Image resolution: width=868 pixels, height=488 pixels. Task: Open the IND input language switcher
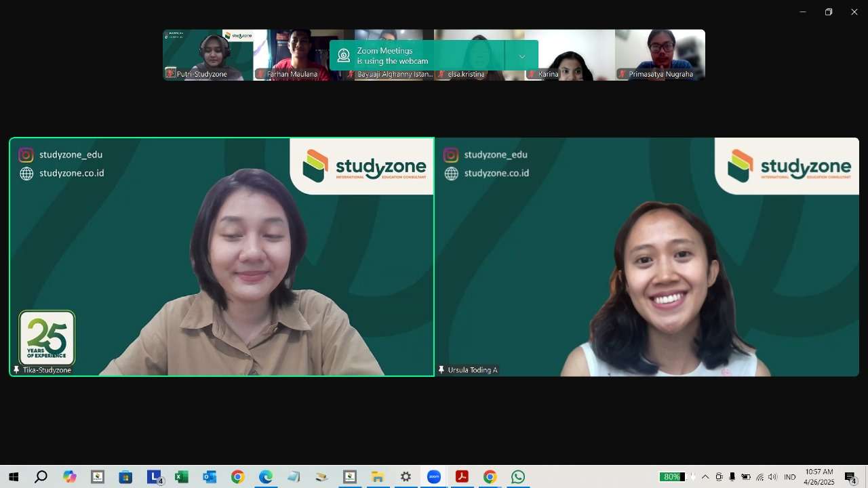point(790,477)
